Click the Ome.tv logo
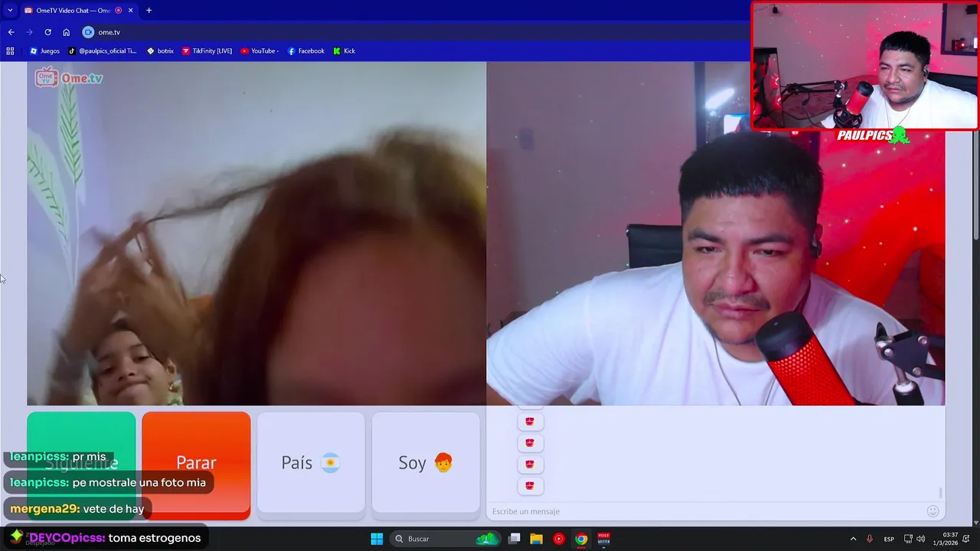 click(x=69, y=77)
